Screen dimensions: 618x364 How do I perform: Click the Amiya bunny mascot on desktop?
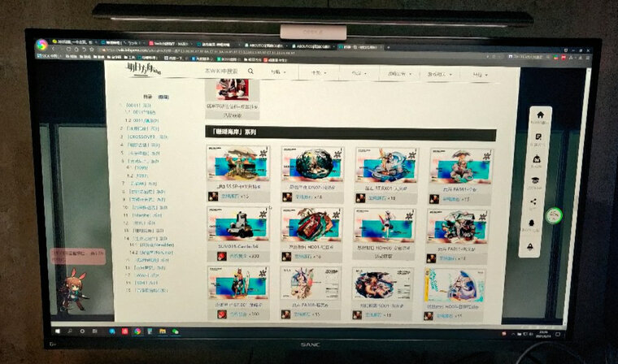[x=73, y=291]
